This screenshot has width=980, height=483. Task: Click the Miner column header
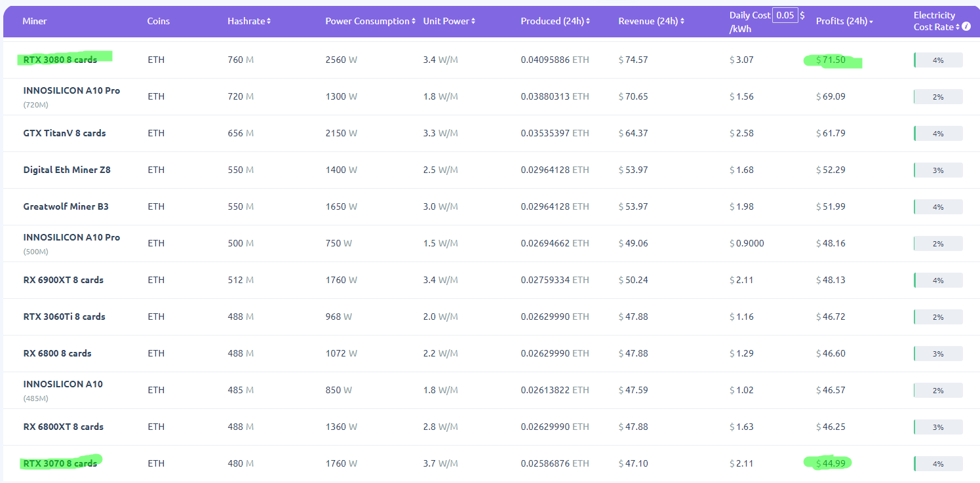click(35, 22)
